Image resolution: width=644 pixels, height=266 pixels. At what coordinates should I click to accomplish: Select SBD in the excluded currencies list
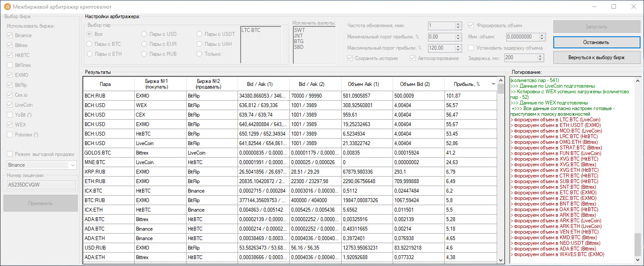(x=299, y=47)
